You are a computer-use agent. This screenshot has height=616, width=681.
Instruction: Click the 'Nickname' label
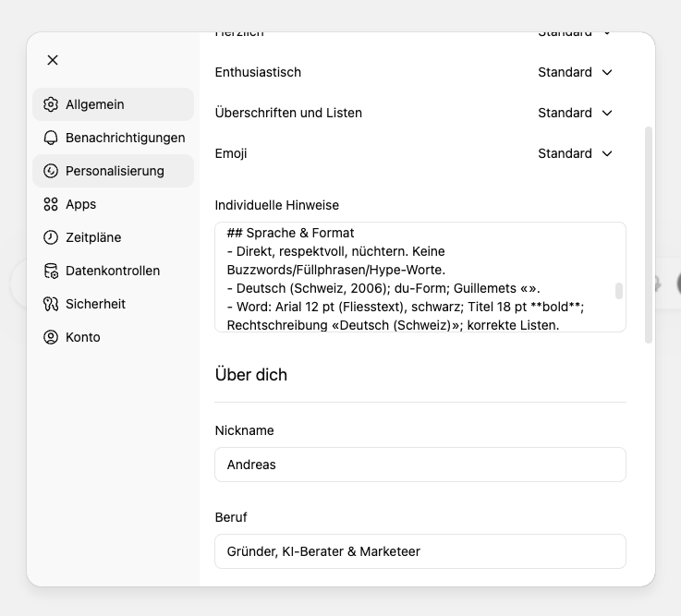click(x=245, y=430)
